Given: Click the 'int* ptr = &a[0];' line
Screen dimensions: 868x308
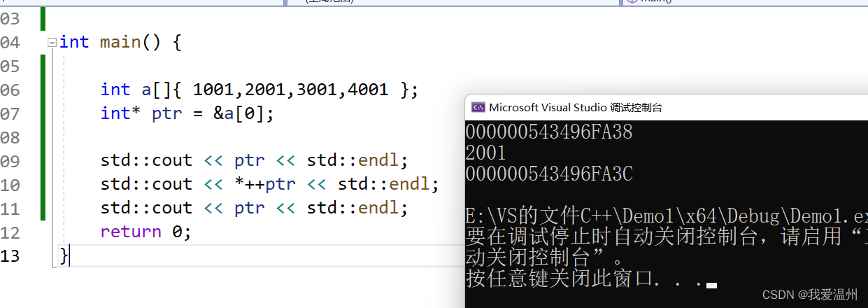Looking at the screenshot, I should [x=187, y=113].
